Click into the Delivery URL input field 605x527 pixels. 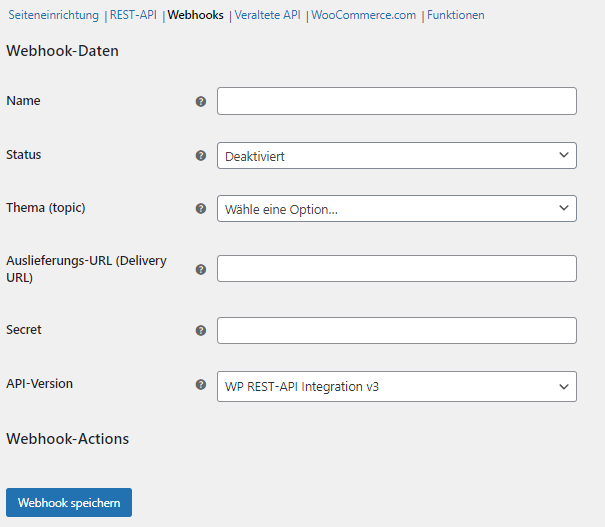397,269
